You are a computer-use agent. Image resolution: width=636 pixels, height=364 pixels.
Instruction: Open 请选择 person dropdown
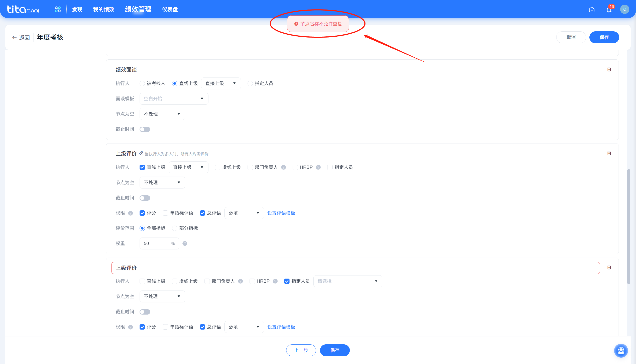(x=348, y=281)
